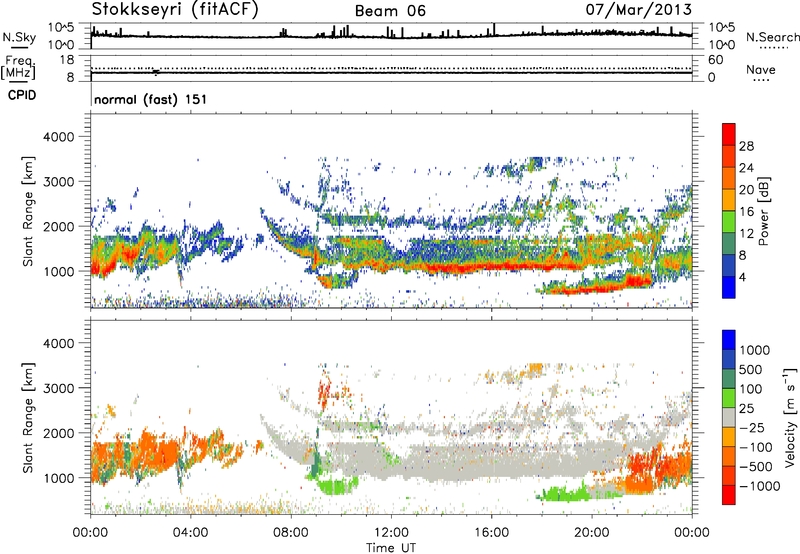
Task: Click the '60' Nave axis tick label
Action: pos(715,60)
